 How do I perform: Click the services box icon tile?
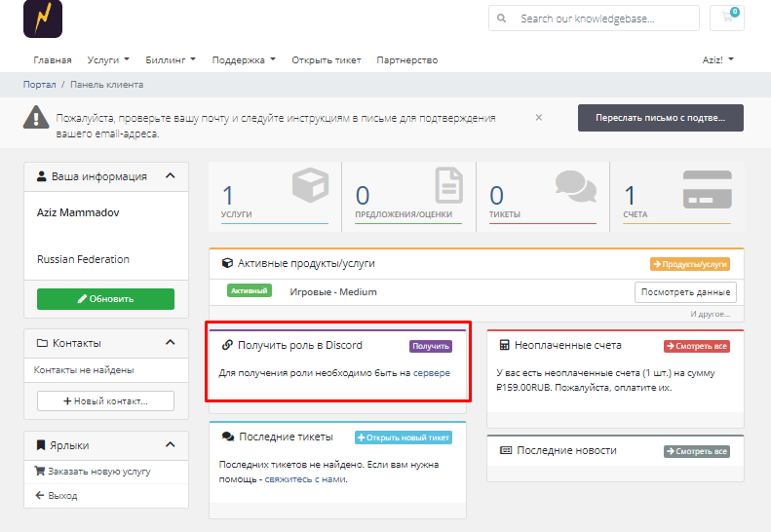(x=314, y=186)
